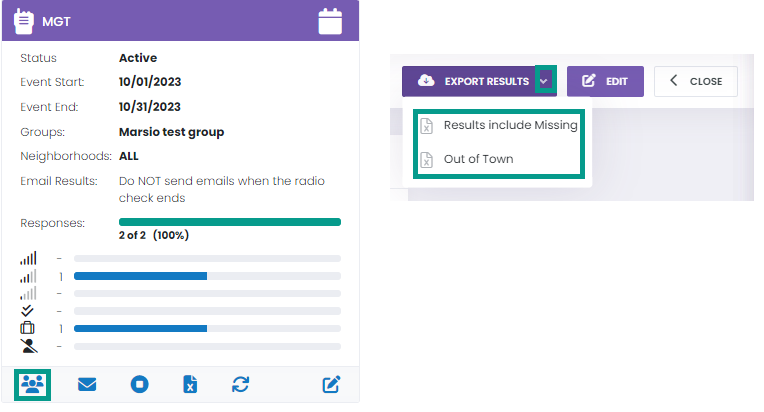
Task: Expand the Export Results dropdown arrow
Action: 544,81
